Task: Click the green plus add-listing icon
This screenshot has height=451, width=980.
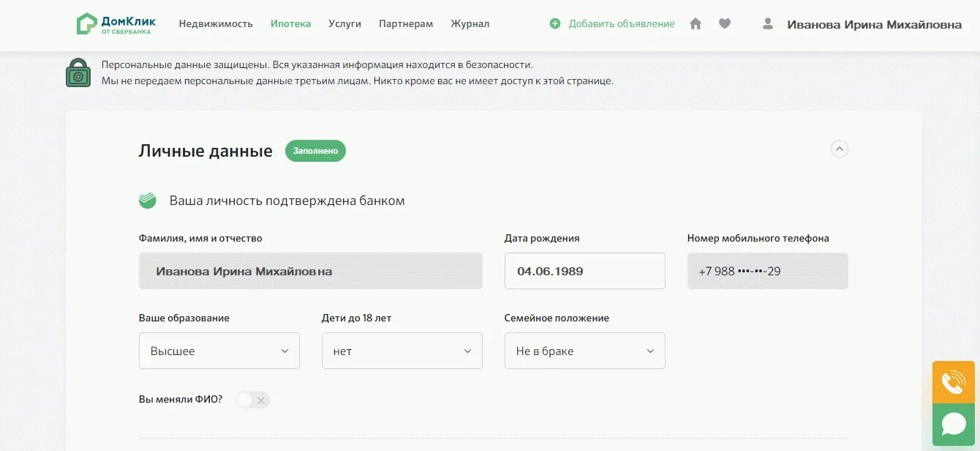Action: coord(555,24)
